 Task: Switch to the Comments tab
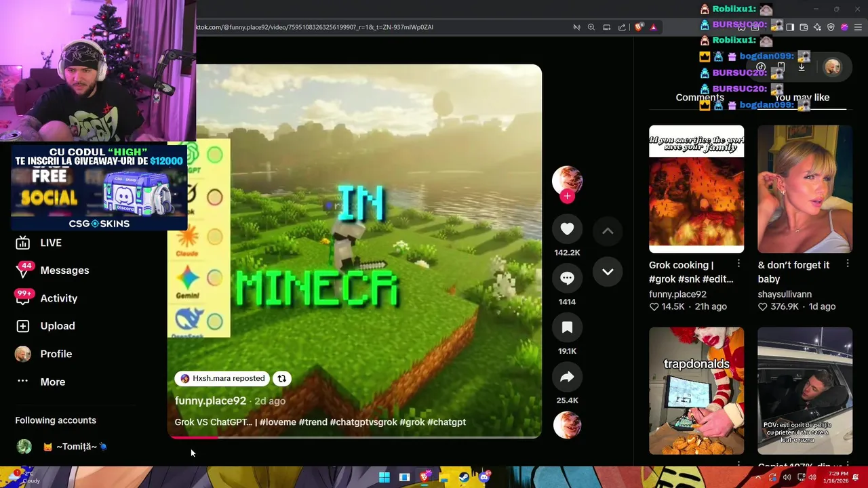click(x=699, y=98)
